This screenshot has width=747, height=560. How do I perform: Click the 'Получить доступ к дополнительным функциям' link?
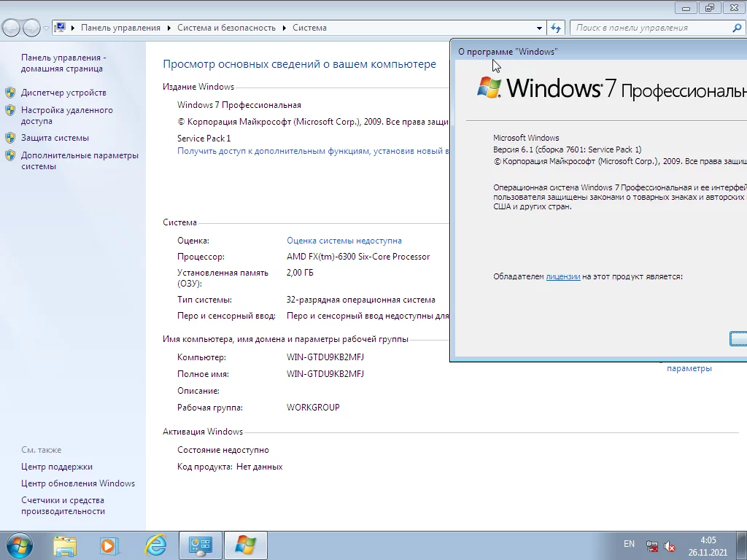[313, 151]
